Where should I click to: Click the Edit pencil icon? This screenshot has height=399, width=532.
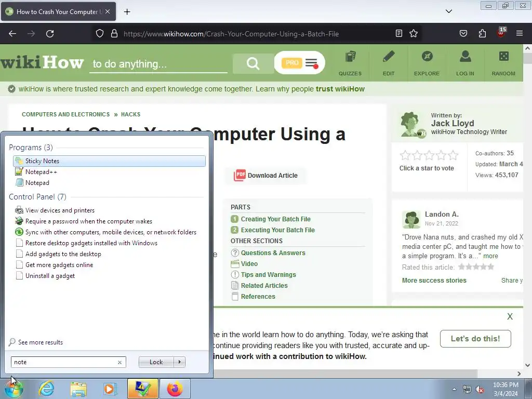coord(389,63)
